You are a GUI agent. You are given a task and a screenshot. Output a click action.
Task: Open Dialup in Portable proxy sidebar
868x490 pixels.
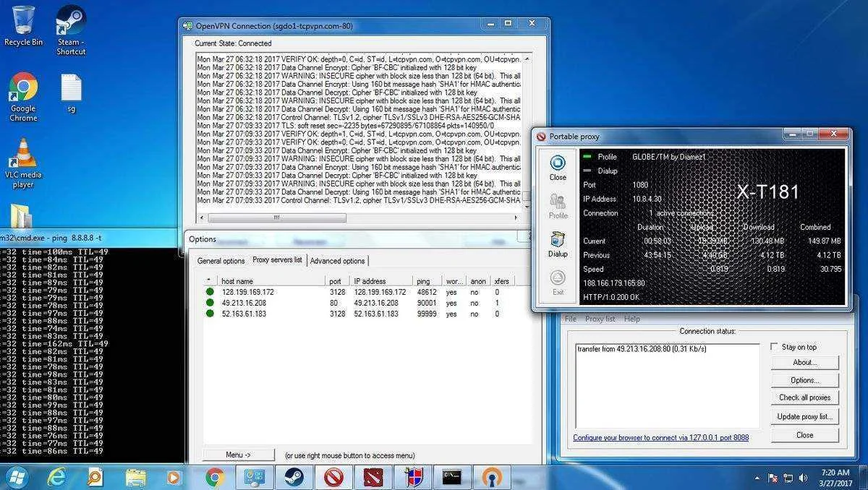pos(558,244)
